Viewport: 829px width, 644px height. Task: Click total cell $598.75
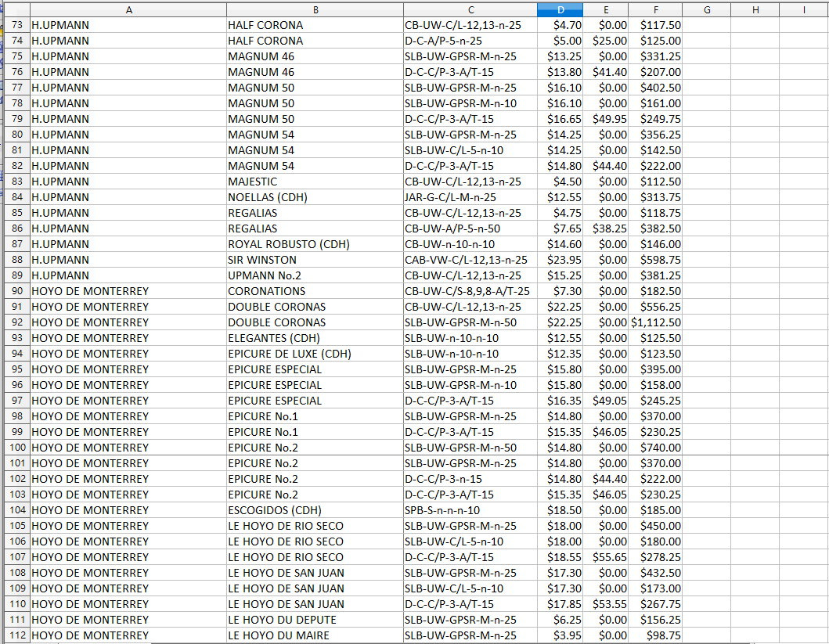pos(655,260)
